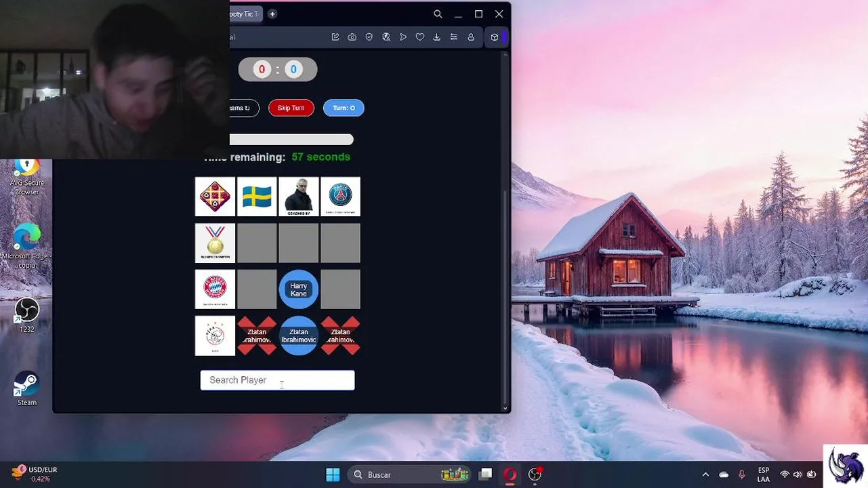Click the top-left game logo tile
Viewport: 868px width, 488px height.
pos(215,197)
